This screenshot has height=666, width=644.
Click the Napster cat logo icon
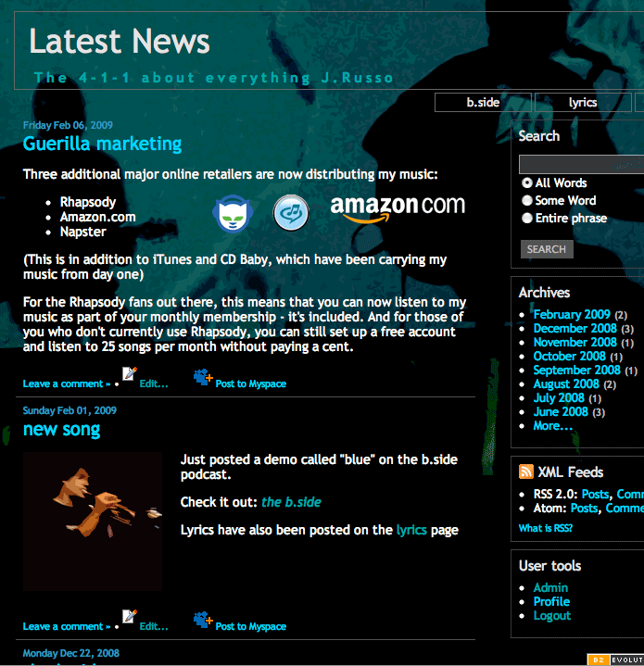[233, 213]
